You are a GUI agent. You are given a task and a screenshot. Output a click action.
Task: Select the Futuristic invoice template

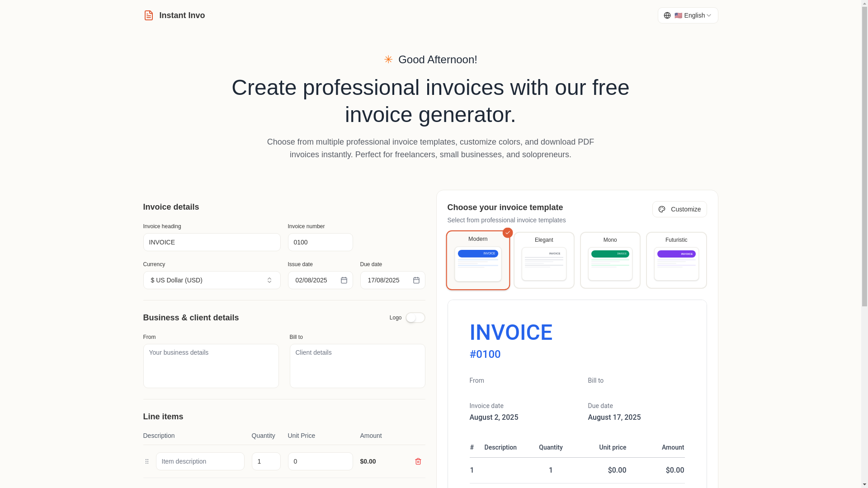tap(676, 260)
